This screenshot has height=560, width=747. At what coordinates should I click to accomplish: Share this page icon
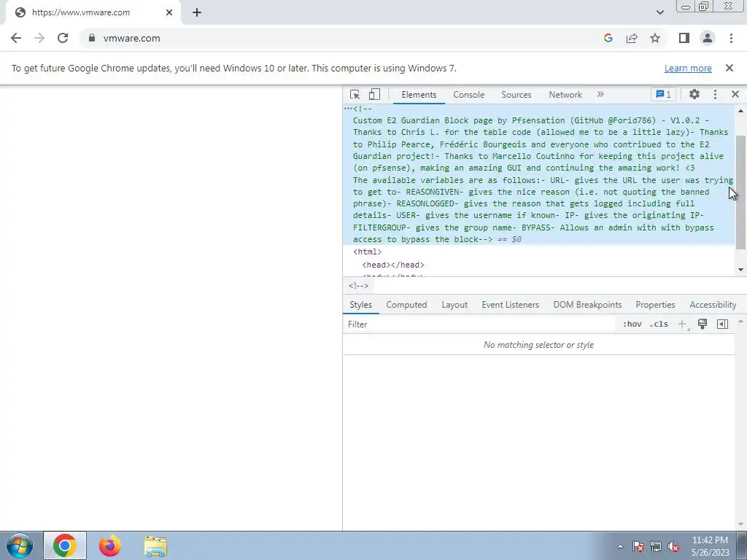click(632, 38)
